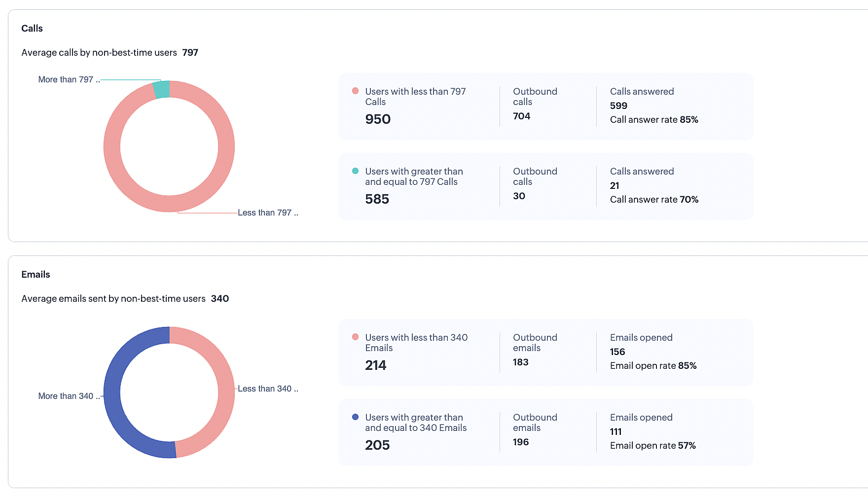868x499 pixels.
Task: Select the "Less than 797 .." chart label
Action: (268, 213)
